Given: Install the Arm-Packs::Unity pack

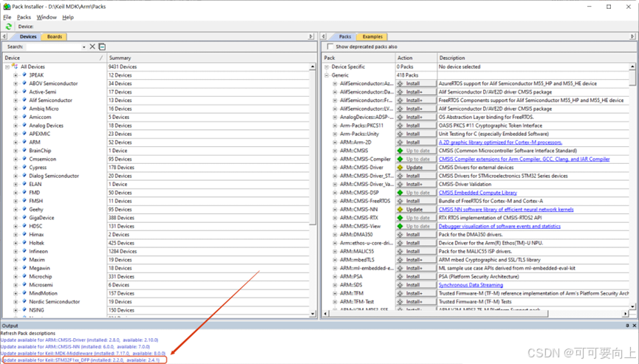Looking at the screenshot, I should pos(416,134).
